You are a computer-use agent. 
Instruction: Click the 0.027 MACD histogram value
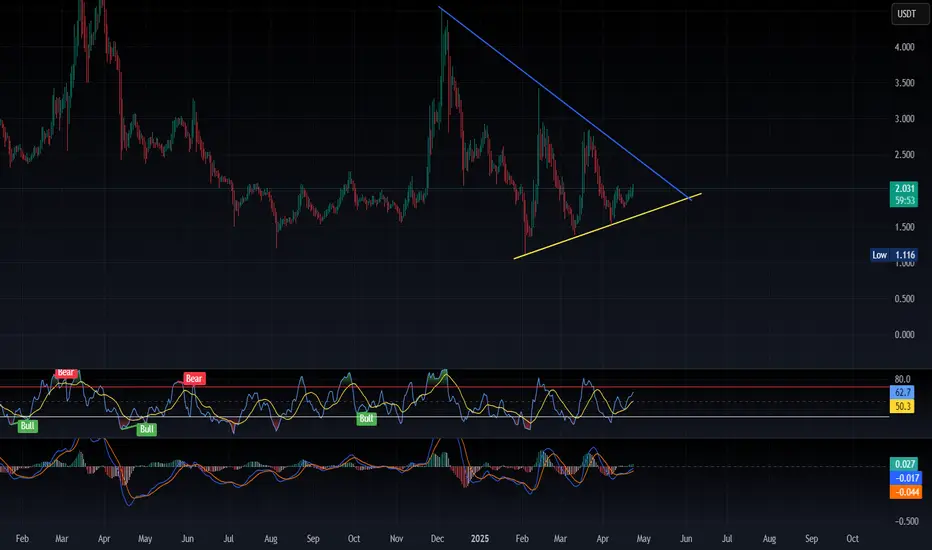(904, 464)
